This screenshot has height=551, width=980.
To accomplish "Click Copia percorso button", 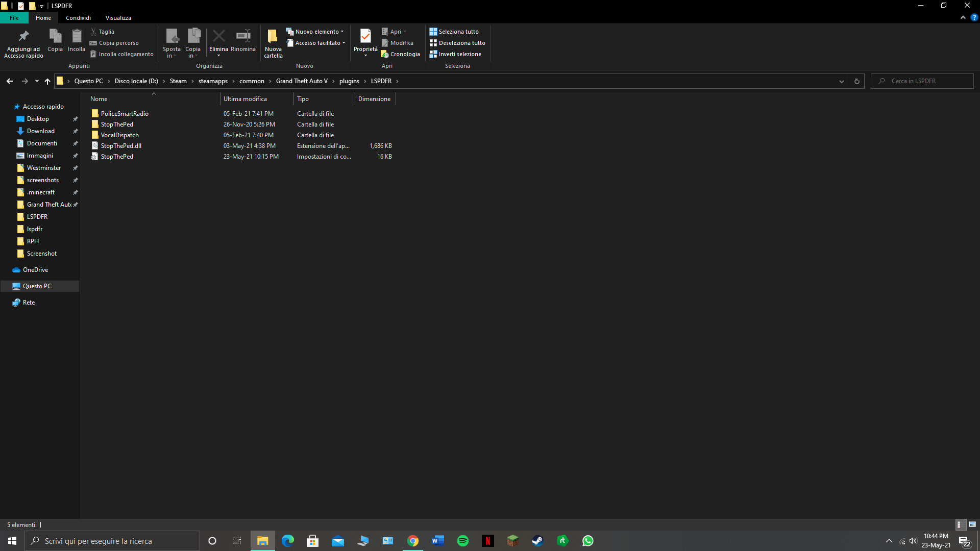I will [x=114, y=43].
